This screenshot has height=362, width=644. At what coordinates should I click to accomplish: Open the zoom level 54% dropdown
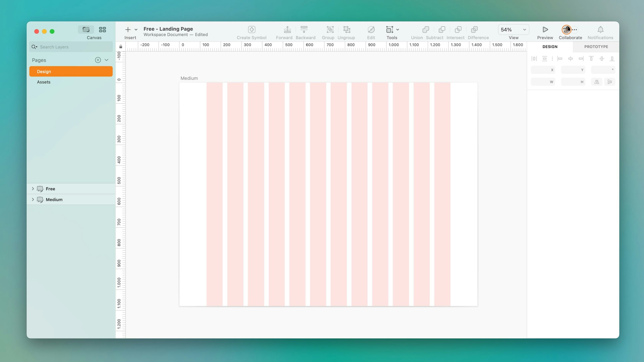click(513, 29)
